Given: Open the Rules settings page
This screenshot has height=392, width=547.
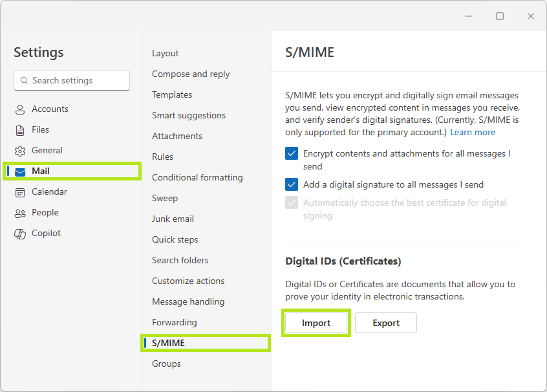Looking at the screenshot, I should 162,157.
